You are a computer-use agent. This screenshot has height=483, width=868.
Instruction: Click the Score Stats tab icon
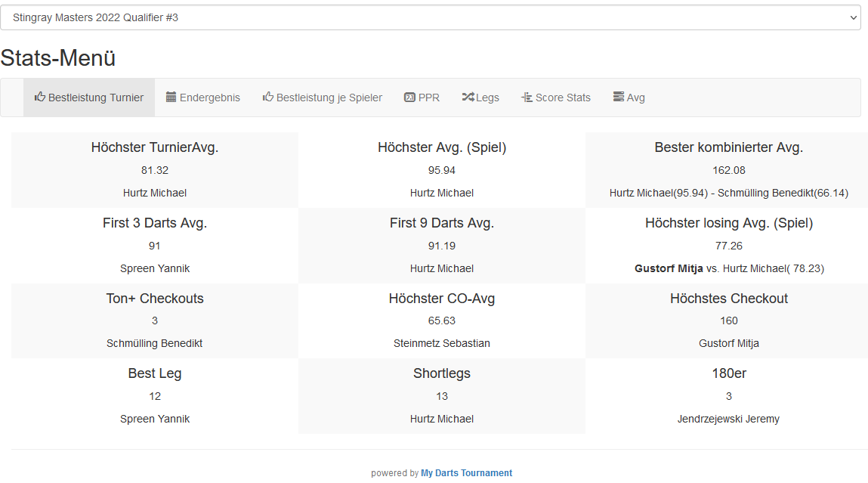point(527,97)
